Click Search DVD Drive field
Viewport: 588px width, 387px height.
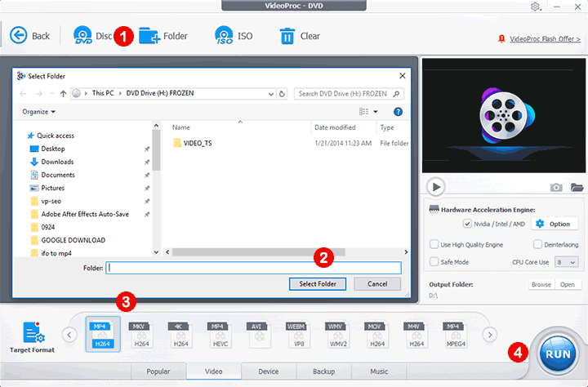tap(349, 94)
